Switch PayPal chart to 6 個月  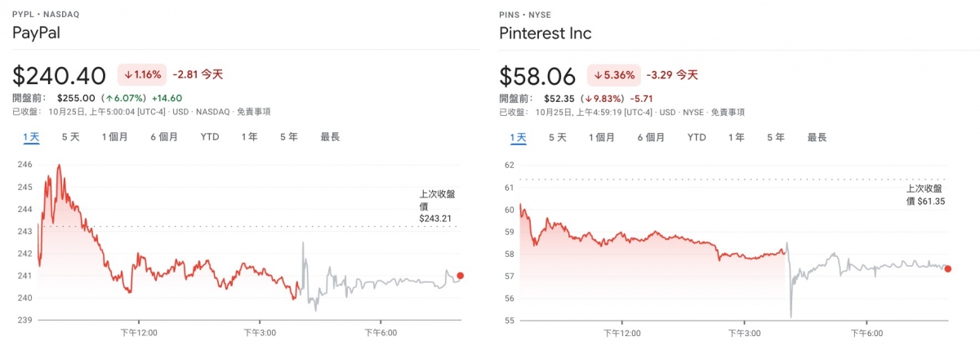(x=164, y=137)
